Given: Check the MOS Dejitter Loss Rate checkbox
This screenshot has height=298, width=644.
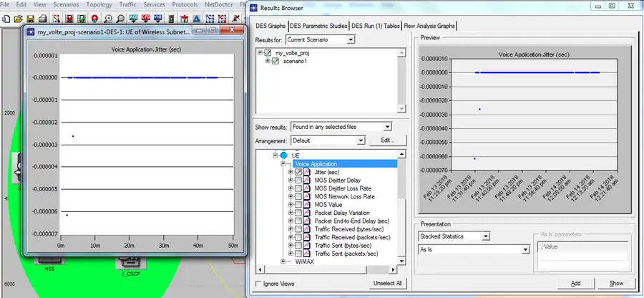Looking at the screenshot, I should click(298, 188).
